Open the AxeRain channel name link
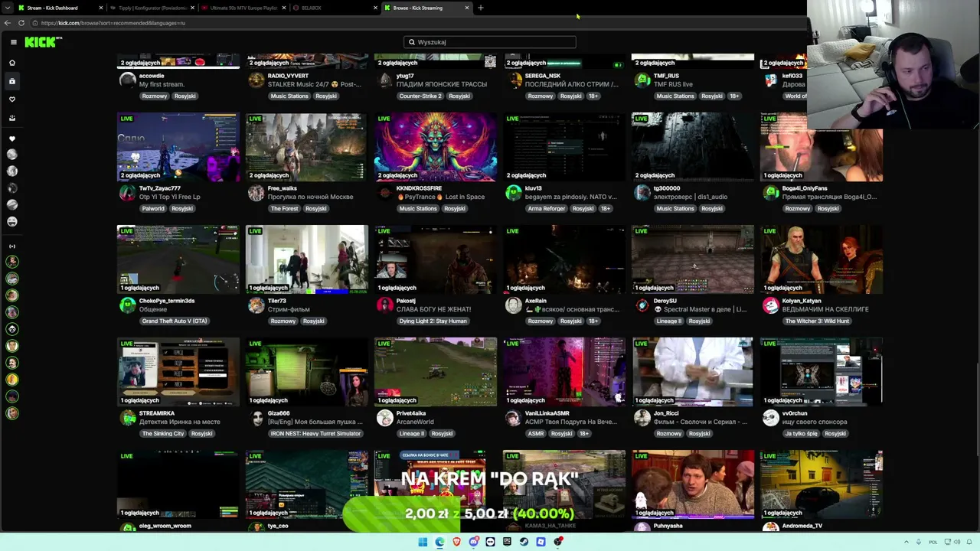Viewport: 980px width, 551px height. coord(536,301)
